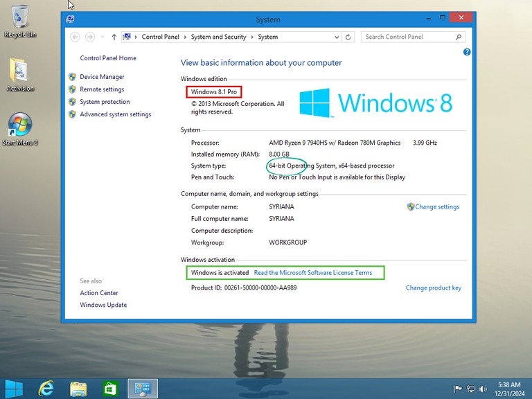This screenshot has height=399, width=532.
Task: Click shield icon beside Advanced system settings
Action: pos(72,114)
